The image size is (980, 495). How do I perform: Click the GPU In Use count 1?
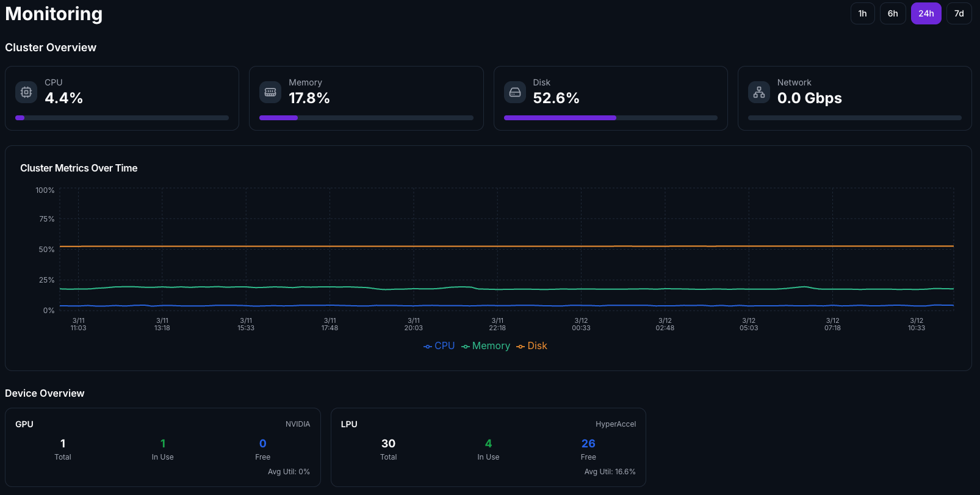coord(163,444)
